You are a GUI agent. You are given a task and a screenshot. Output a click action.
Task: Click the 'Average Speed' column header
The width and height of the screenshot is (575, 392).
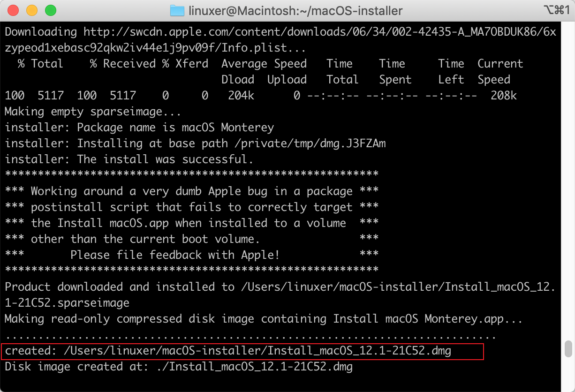pyautogui.click(x=264, y=64)
